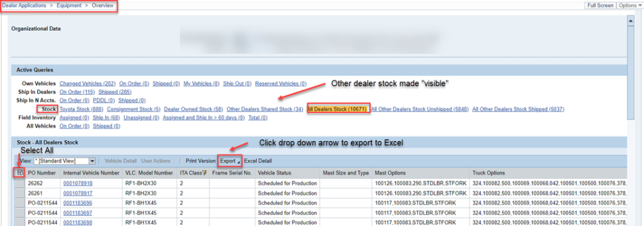Open Reserved Vehicles (0) query
644x226 pixels.
click(x=280, y=83)
